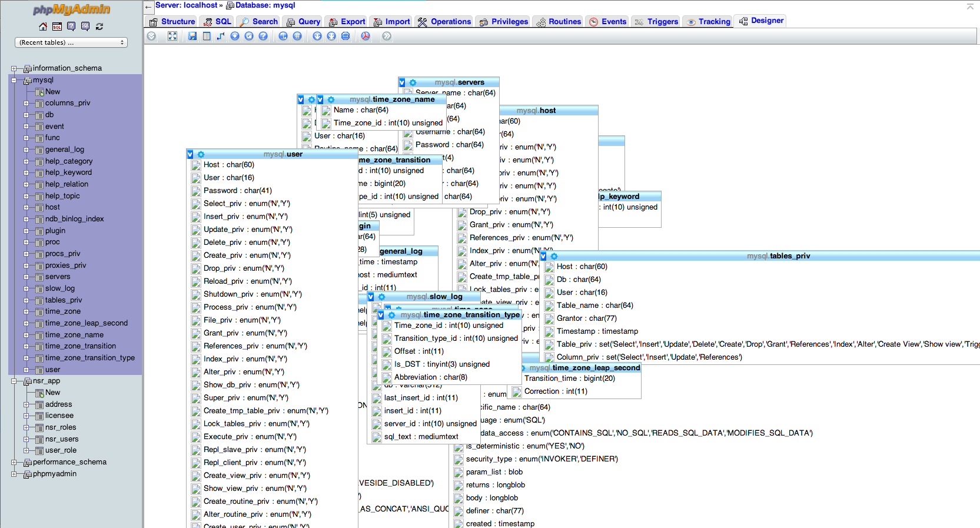Collapse top menu via corner arrow
Screen dimensions: 980x528
(x=970, y=6)
